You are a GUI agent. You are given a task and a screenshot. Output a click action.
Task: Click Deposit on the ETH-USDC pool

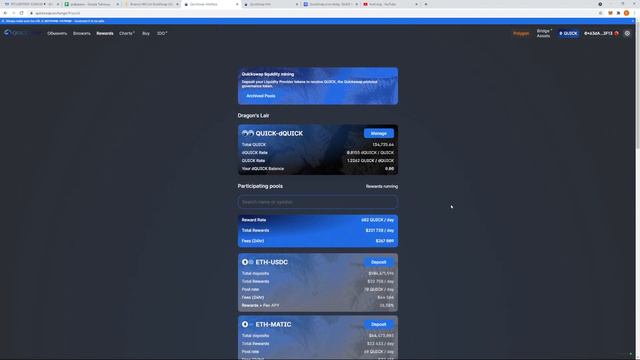pos(379,262)
